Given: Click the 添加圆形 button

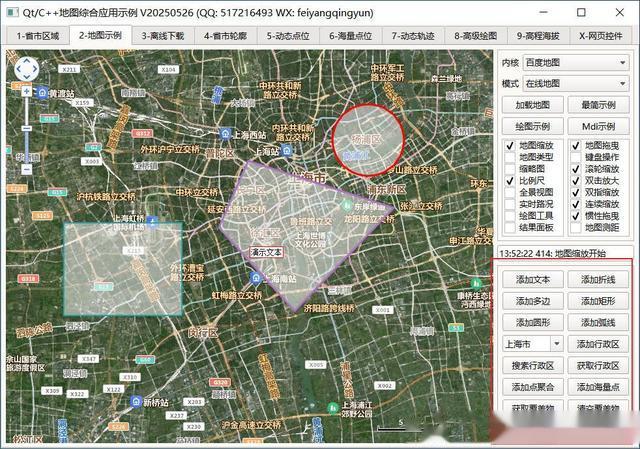Looking at the screenshot, I should pos(533,322).
